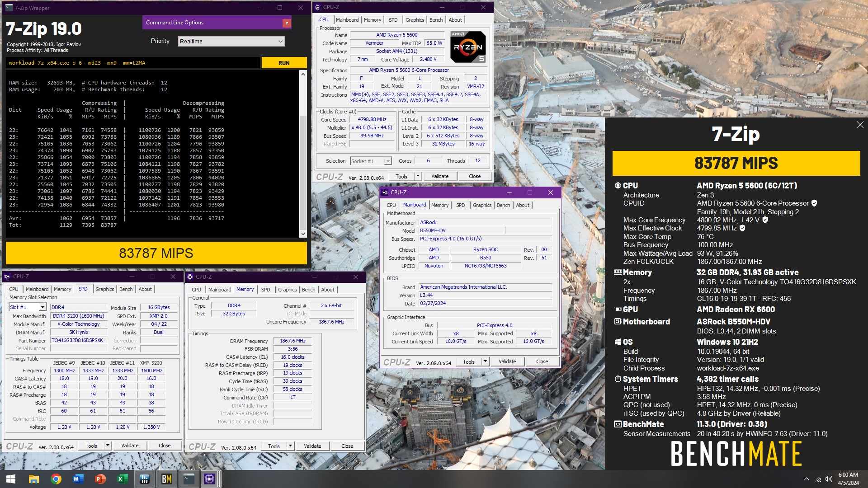Expand Tools arrow in CPU-Z Mainboard window
Viewport: 868px width, 488px height.
pyautogui.click(x=485, y=361)
